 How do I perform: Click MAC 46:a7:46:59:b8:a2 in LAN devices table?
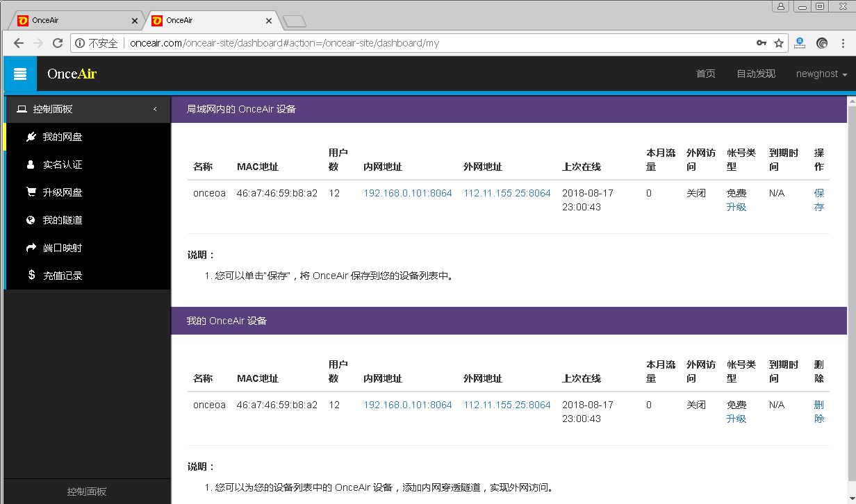277,193
